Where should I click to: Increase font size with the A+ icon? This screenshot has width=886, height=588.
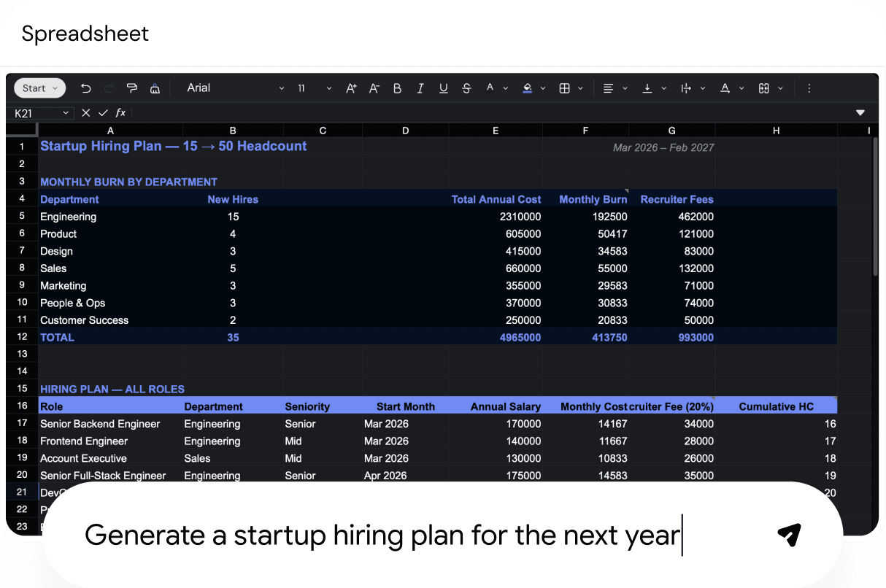(x=351, y=88)
